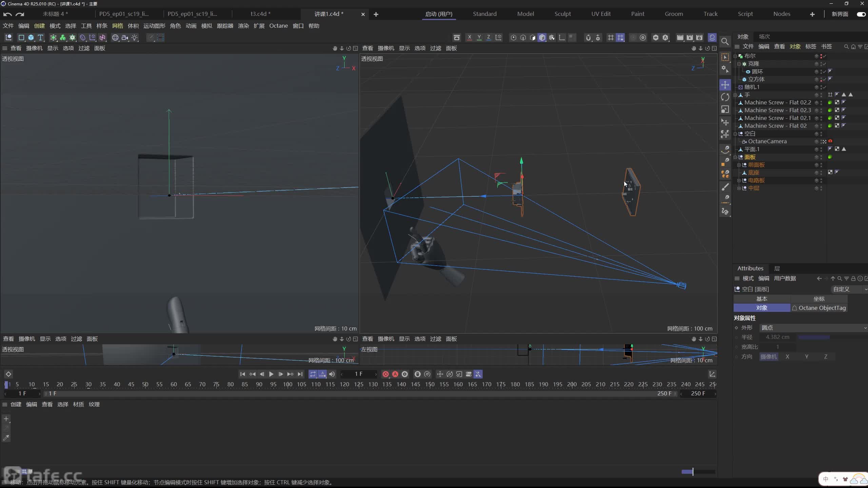Collapse the 面板 group node
The width and height of the screenshot is (868, 488).
(735, 157)
